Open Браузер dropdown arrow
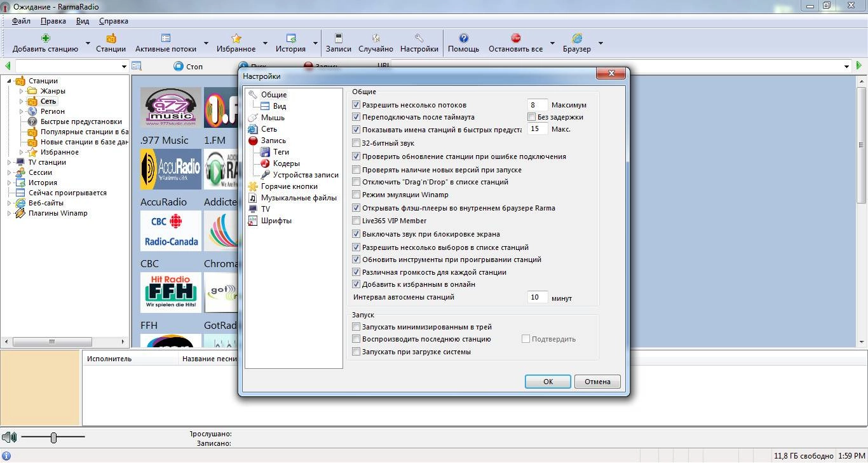The width and height of the screenshot is (868, 463). (600, 44)
